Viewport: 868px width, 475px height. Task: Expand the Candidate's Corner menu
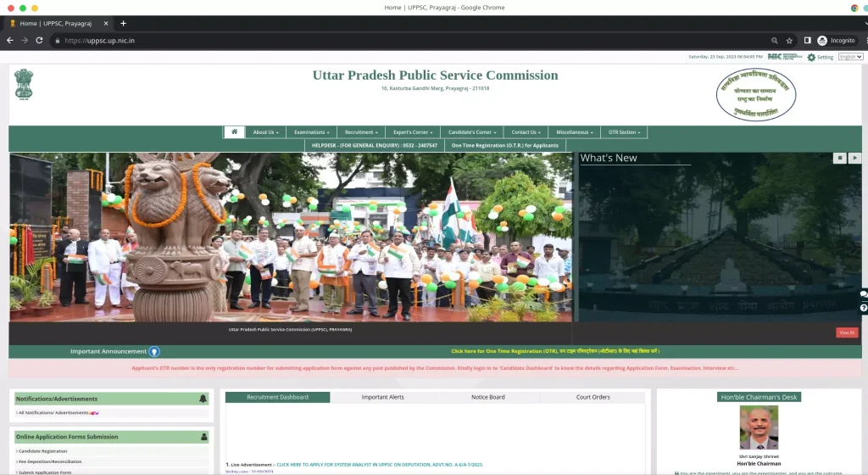(x=472, y=132)
